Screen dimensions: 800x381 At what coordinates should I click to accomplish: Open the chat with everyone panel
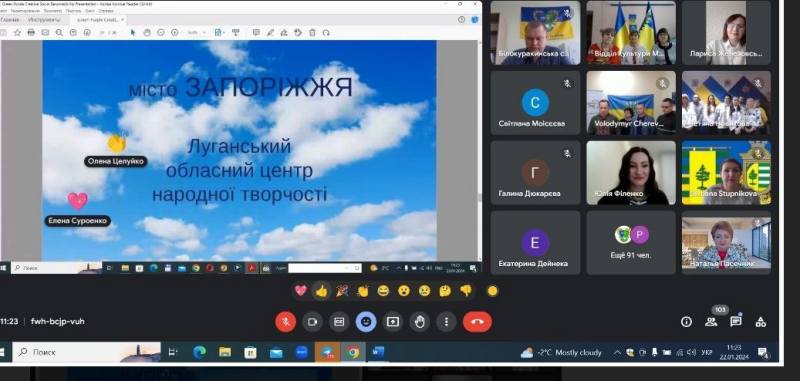coord(736,322)
